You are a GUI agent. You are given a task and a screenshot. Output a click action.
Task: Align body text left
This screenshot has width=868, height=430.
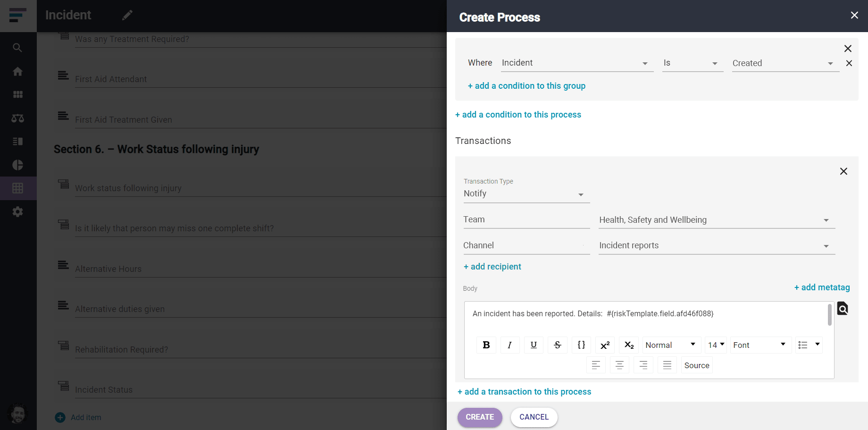tap(596, 365)
